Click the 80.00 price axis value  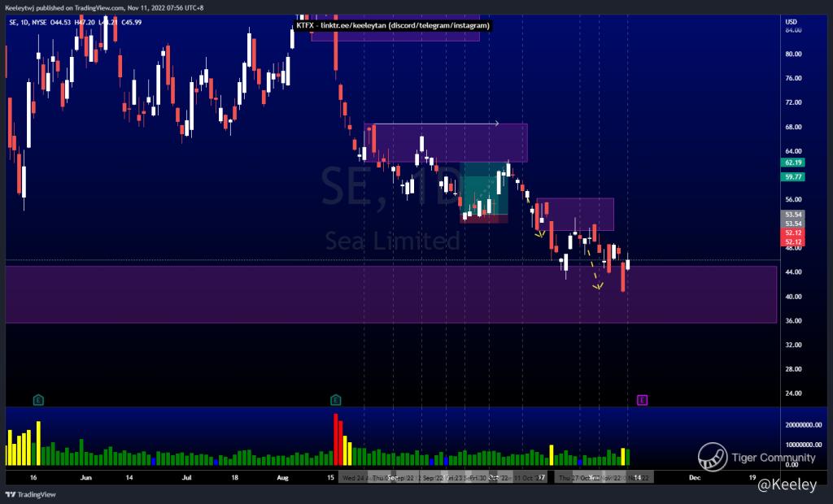coord(793,54)
